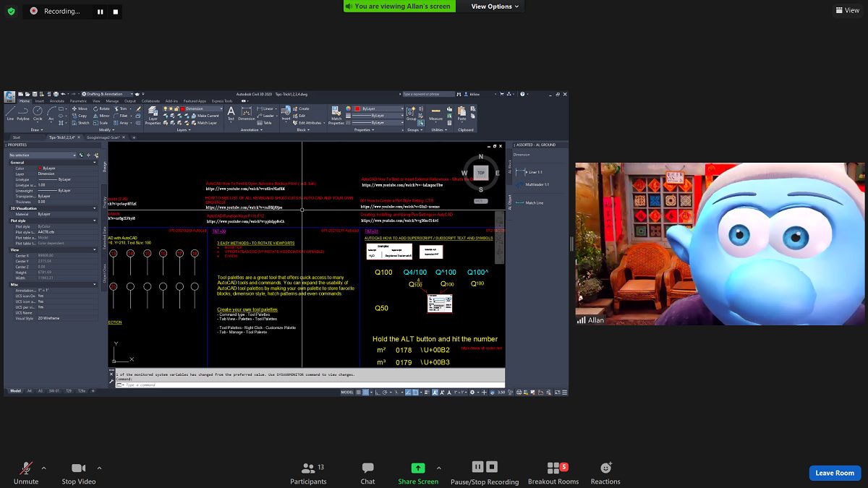Click the Table annotation tool

265,123
